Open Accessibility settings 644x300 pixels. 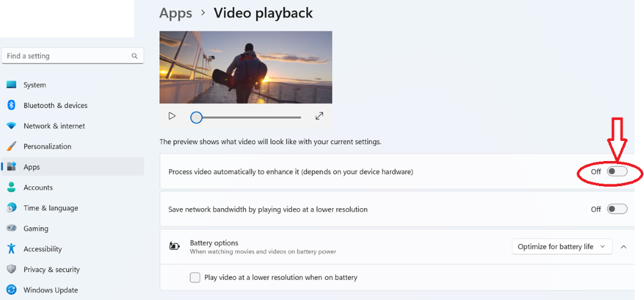[73, 249]
